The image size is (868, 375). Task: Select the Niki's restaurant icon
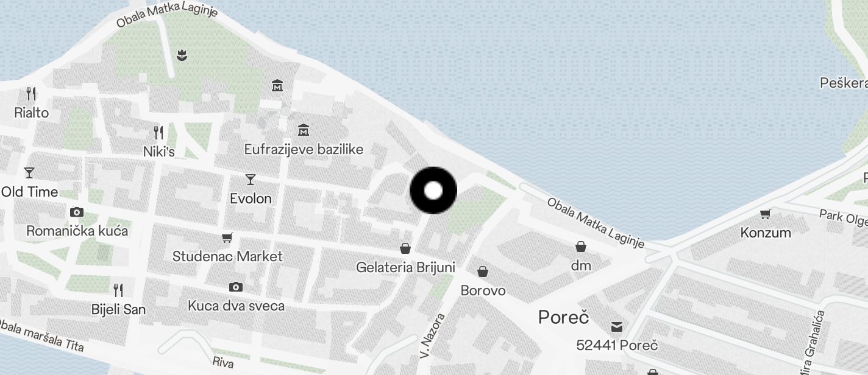coord(158,132)
